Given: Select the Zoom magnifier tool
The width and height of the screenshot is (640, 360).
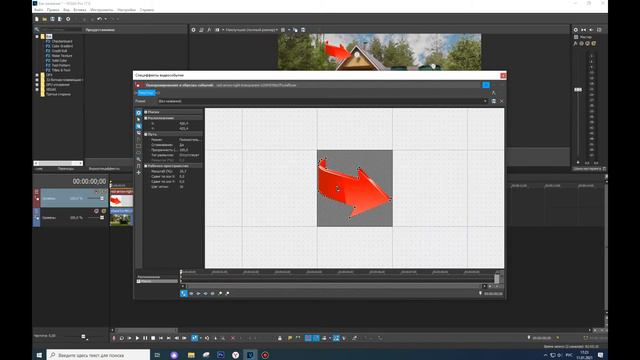Looking at the screenshot, I should [139, 159].
